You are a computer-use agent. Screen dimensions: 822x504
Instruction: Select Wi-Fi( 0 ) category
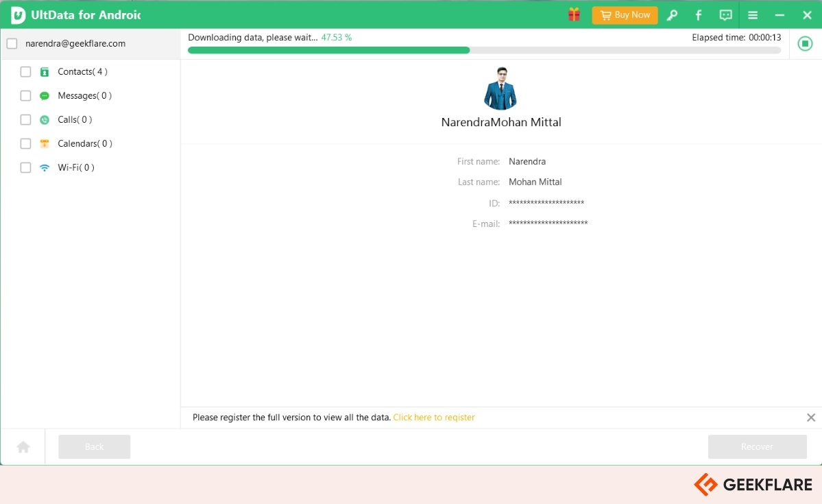click(x=76, y=167)
